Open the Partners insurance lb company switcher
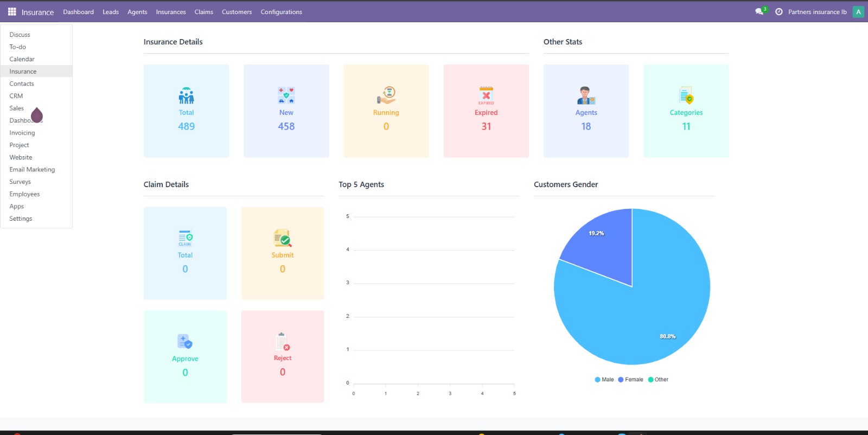This screenshot has height=435, width=868. pyautogui.click(x=817, y=12)
